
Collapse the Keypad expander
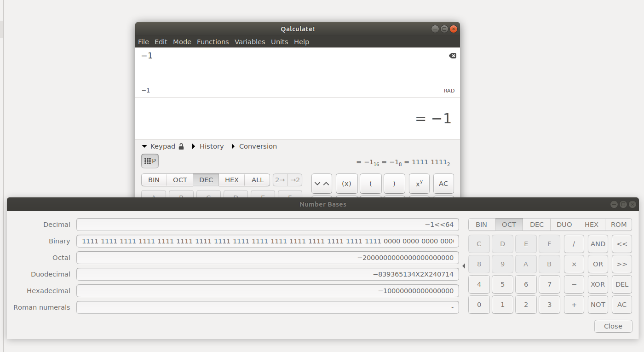tap(158, 146)
